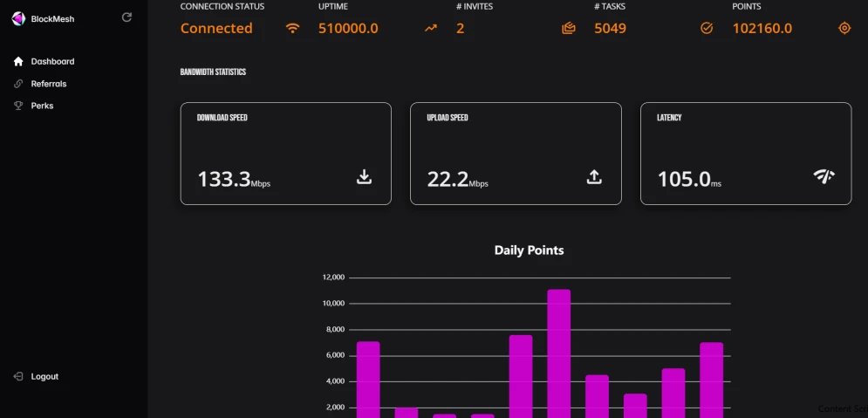Click the tasks checkmark circle icon
Image resolution: width=868 pixels, height=418 pixels.
pyautogui.click(x=707, y=28)
